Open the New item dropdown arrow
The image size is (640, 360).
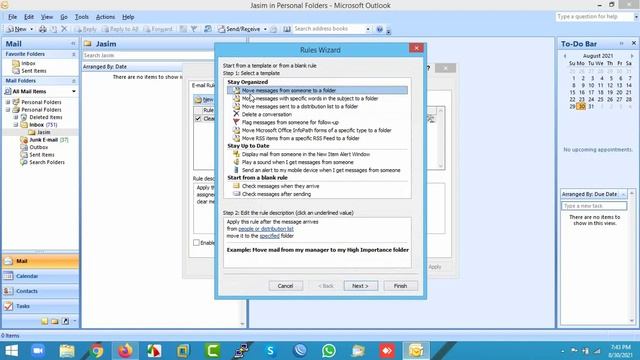[x=32, y=29]
